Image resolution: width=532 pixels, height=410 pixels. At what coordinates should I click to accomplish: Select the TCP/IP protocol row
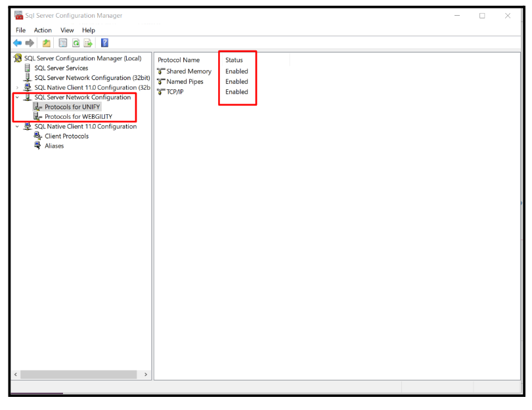175,92
